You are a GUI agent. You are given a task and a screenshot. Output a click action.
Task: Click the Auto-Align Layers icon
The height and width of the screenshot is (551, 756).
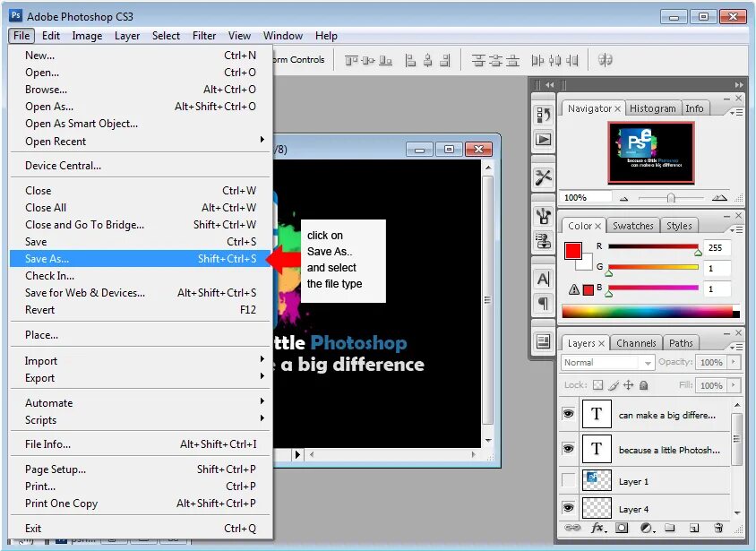606,60
